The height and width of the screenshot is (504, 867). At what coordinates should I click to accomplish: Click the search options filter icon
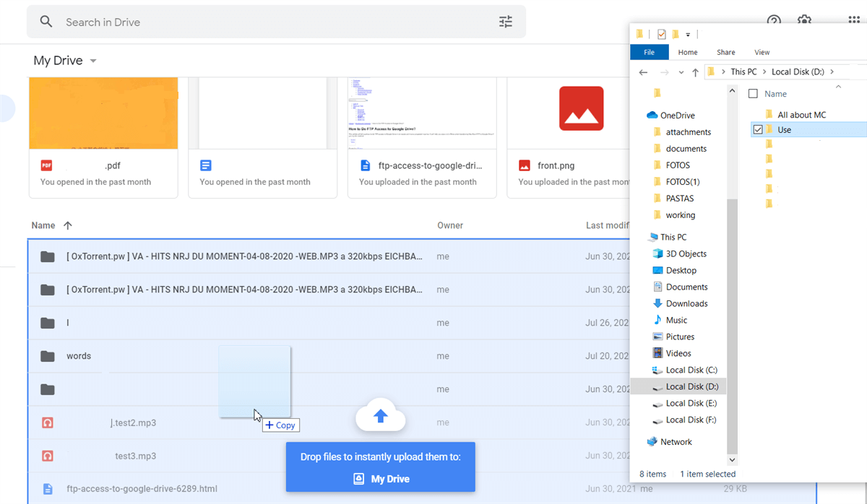pos(506,22)
